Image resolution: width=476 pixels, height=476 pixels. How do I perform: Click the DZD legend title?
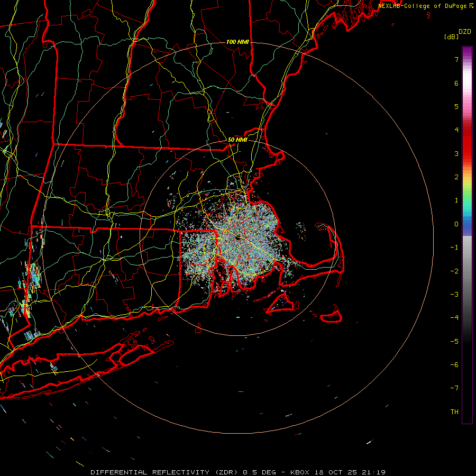[465, 32]
